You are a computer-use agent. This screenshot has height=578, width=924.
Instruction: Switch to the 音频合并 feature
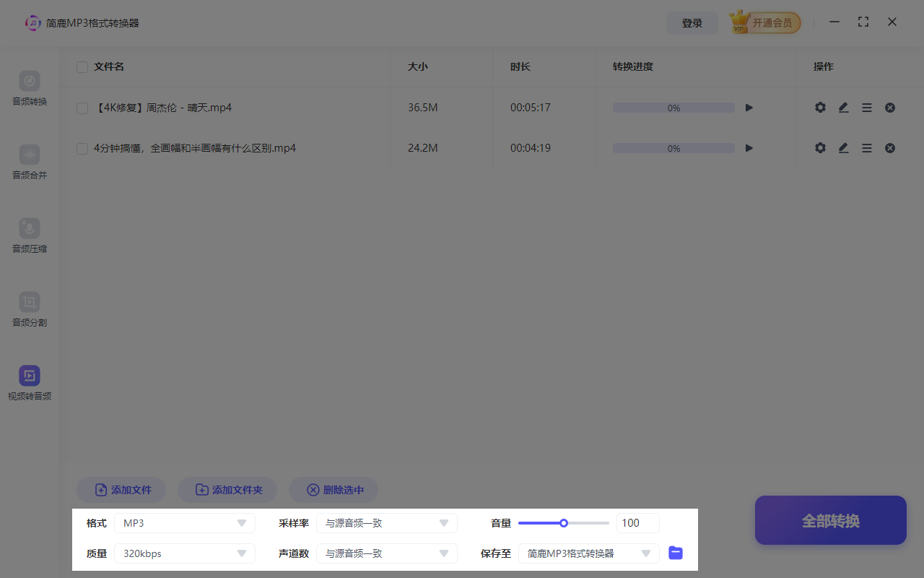tap(29, 162)
